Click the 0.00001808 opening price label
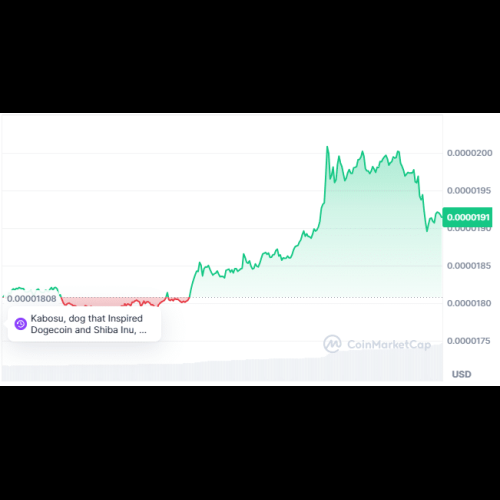Viewport: 500px width, 500px height. (32, 299)
